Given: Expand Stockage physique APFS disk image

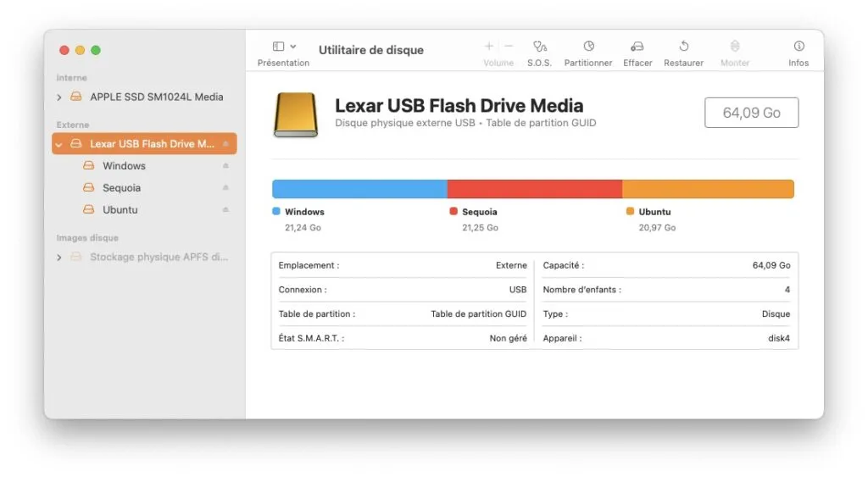Looking at the screenshot, I should [58, 258].
